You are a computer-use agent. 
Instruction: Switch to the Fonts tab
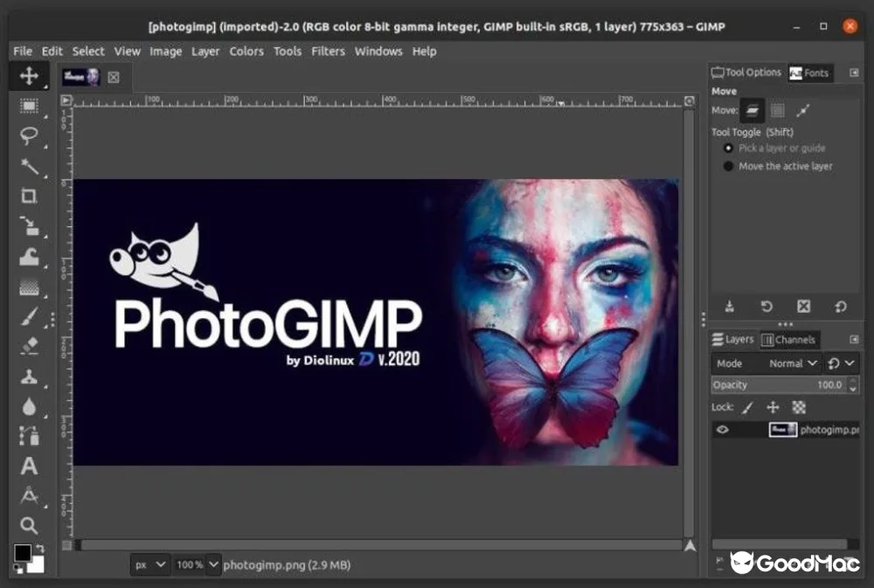pyautogui.click(x=810, y=73)
